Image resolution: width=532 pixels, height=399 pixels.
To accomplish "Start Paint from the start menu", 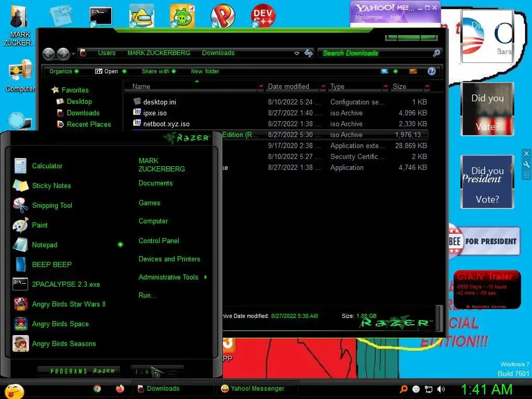I will click(31, 225).
